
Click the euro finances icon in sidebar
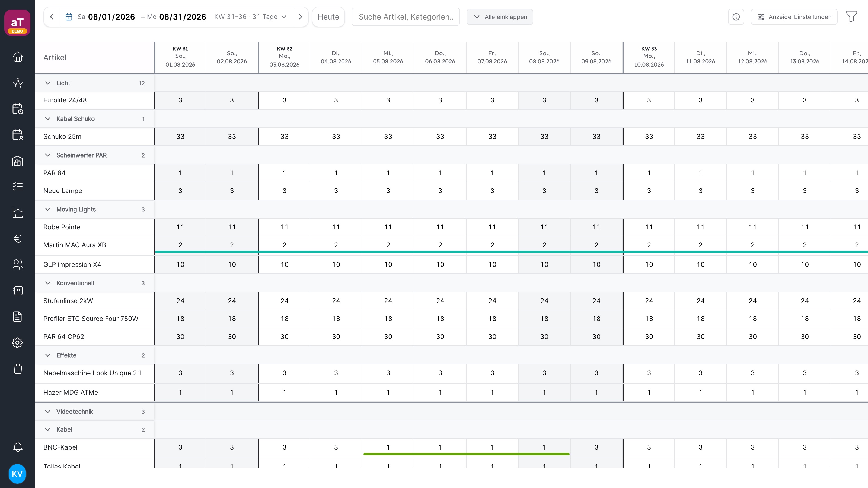(18, 239)
